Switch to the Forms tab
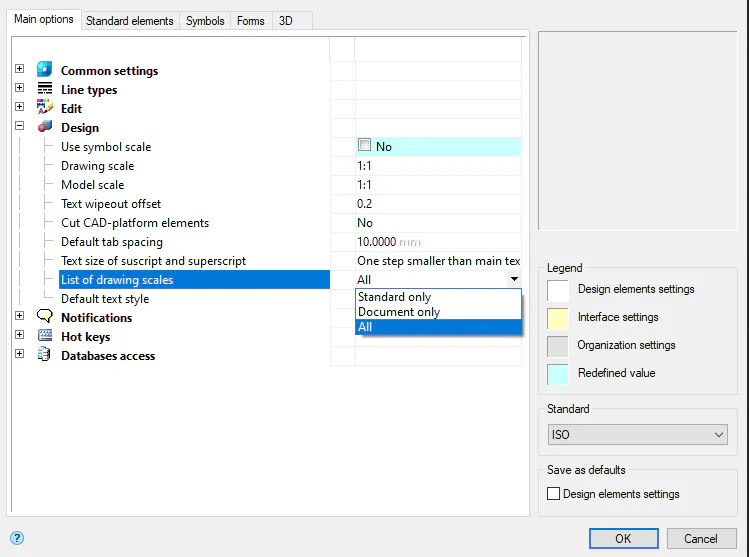749x557 pixels. coord(251,21)
